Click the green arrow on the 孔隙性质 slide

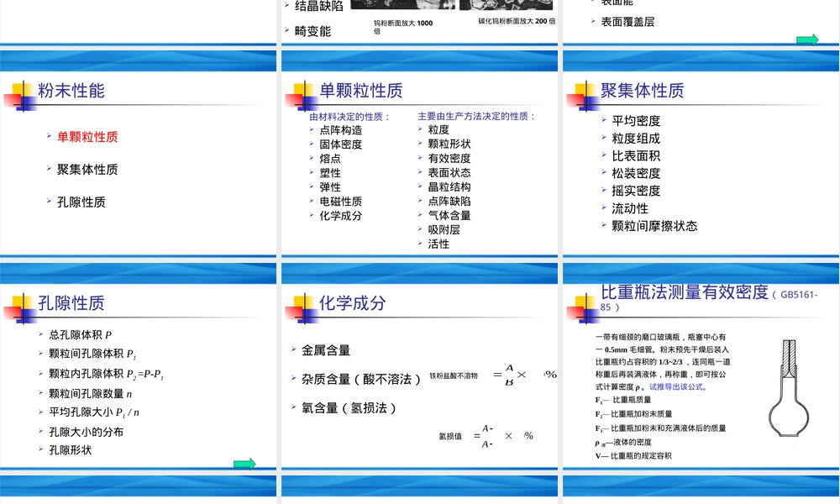tap(244, 464)
